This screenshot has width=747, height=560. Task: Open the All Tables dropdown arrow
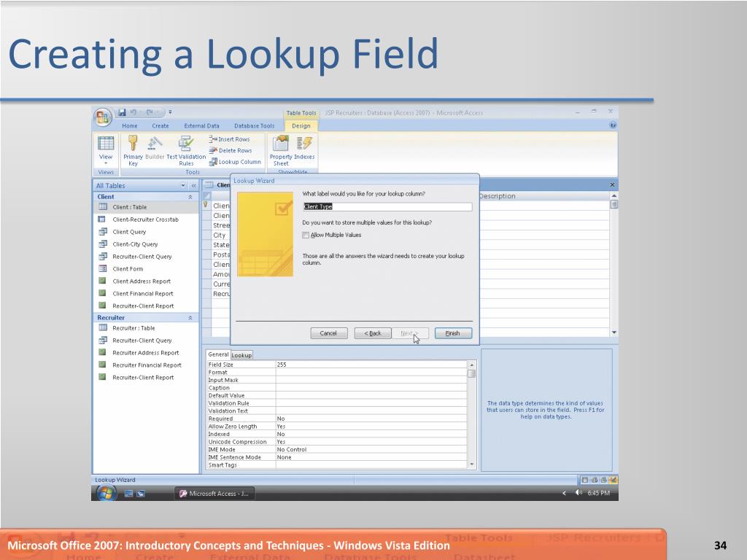pyautogui.click(x=183, y=186)
